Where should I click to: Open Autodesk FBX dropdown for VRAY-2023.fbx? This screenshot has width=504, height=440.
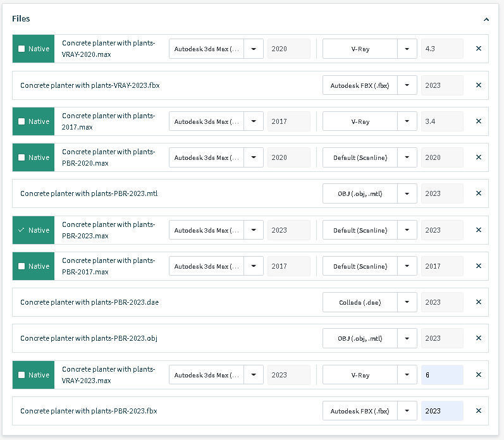click(x=407, y=85)
